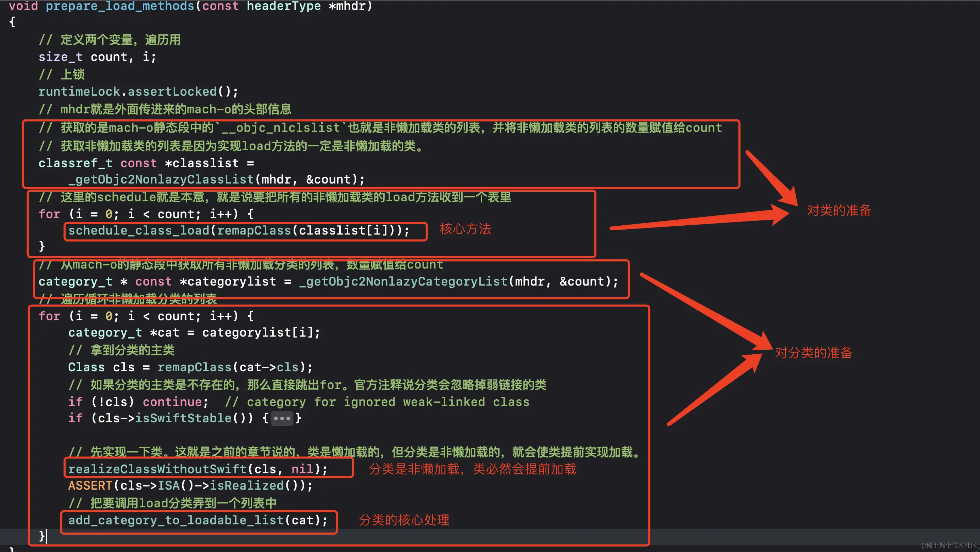Click the realizeClassWithoutSwift function call
This screenshot has width=980, height=552.
click(157, 469)
